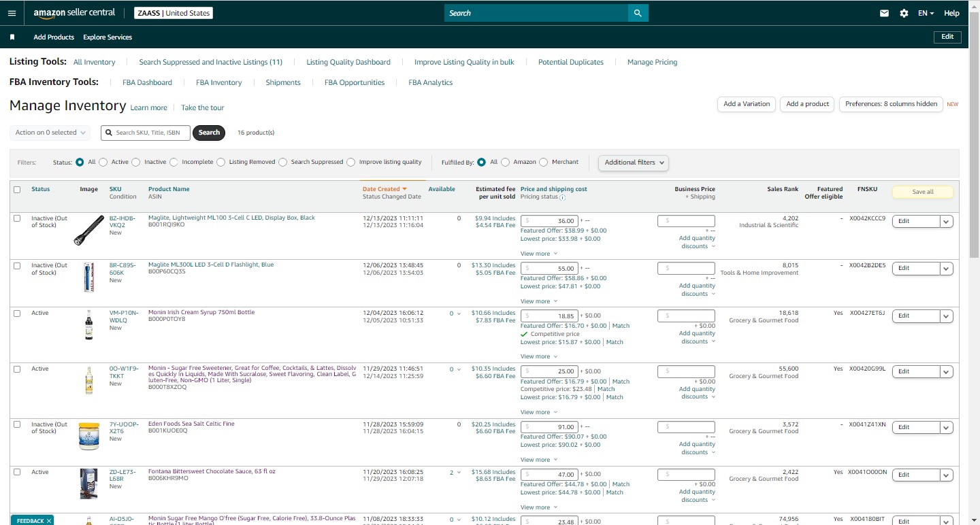The height and width of the screenshot is (525, 980).
Task: Select the Search Suppressed status radio
Action: click(282, 163)
